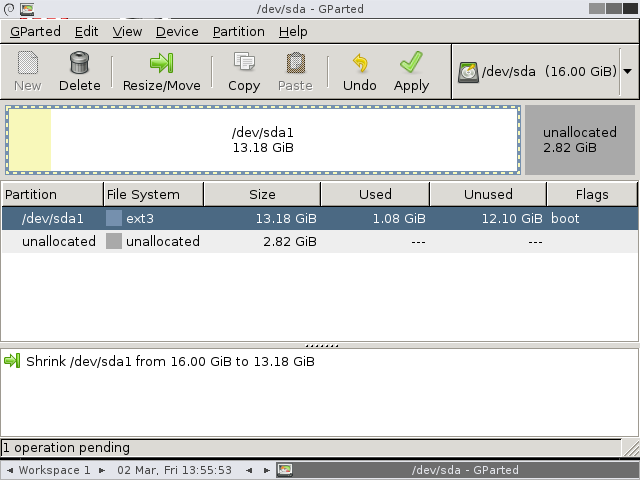The width and height of the screenshot is (640, 480).
Task: Sort by the File System column header
Action: click(x=153, y=194)
